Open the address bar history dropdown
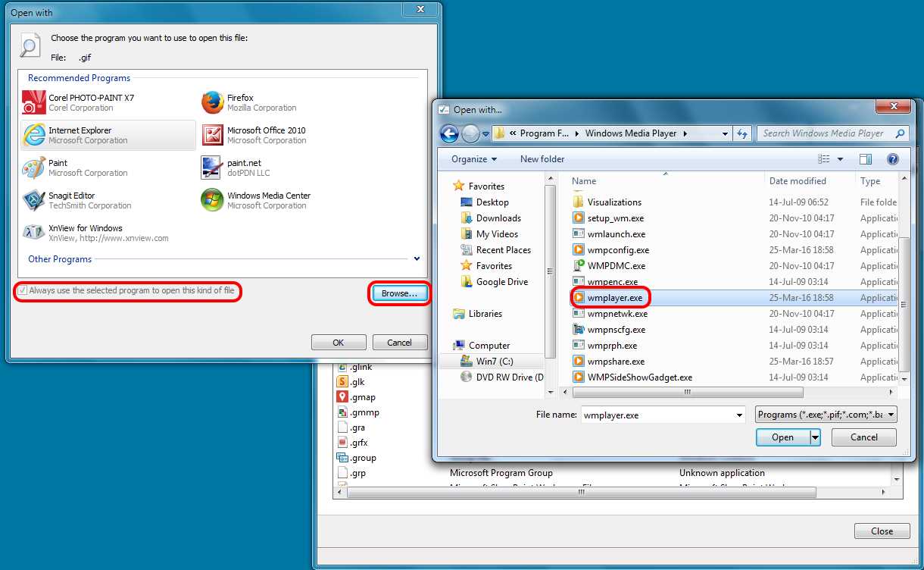The image size is (924, 570). click(x=725, y=133)
